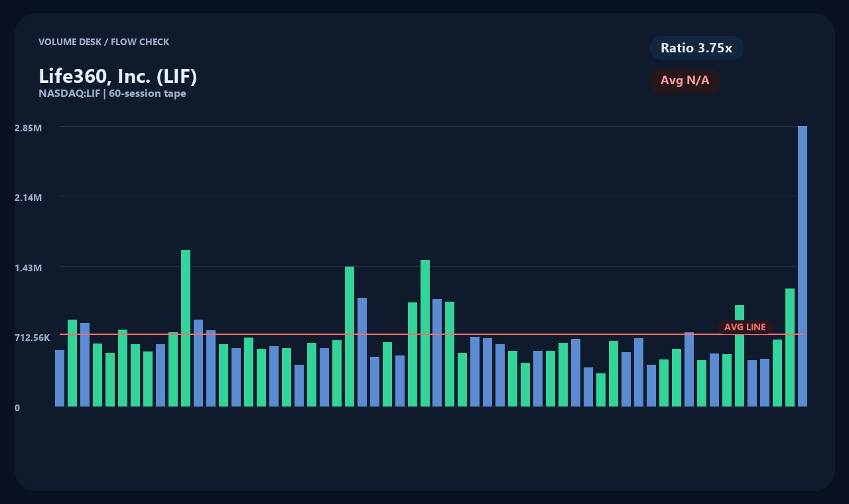Click the VOLUME DESK / FLOW CHECK header

pyautogui.click(x=104, y=42)
